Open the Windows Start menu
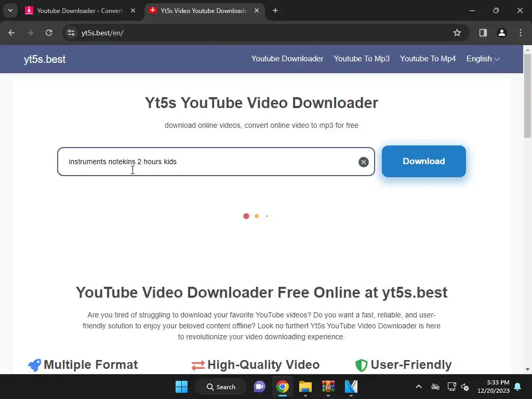532x399 pixels. point(181,387)
